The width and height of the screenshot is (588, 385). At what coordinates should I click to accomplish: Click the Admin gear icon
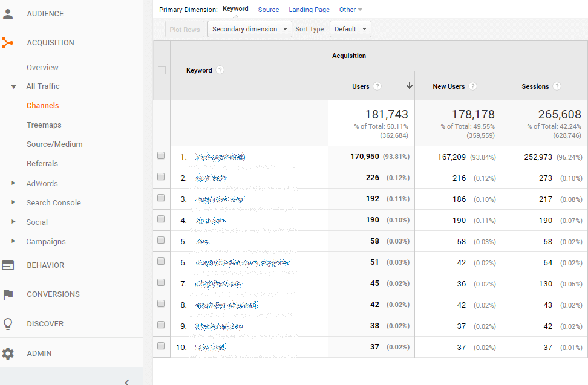coord(8,353)
